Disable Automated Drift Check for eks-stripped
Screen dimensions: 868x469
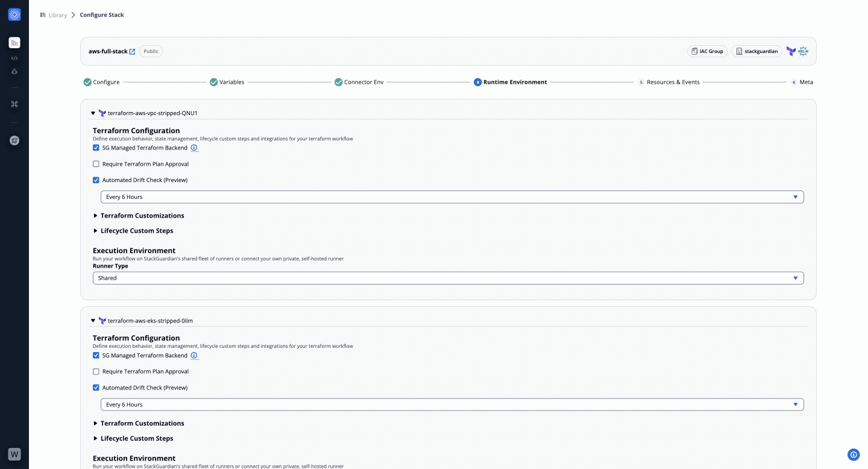(96, 388)
